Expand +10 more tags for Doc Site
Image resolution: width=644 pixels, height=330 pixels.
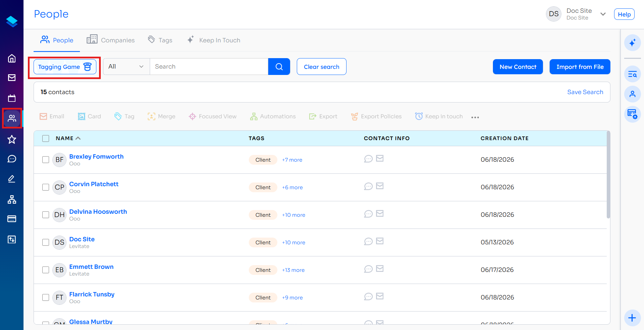click(x=294, y=243)
